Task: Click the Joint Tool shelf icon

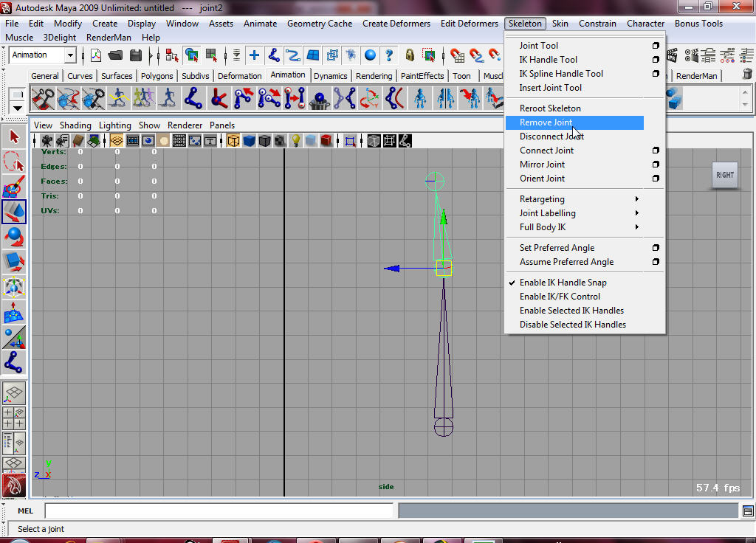Action: coord(193,98)
